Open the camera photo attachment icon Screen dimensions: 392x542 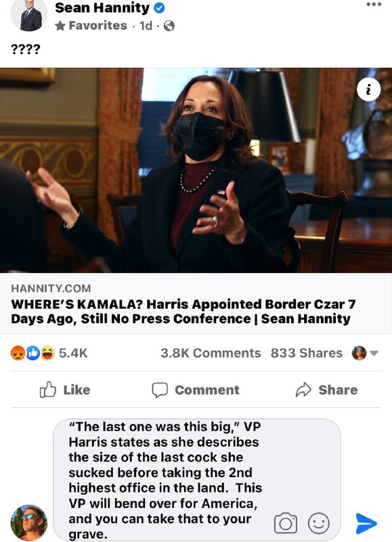coord(286,523)
